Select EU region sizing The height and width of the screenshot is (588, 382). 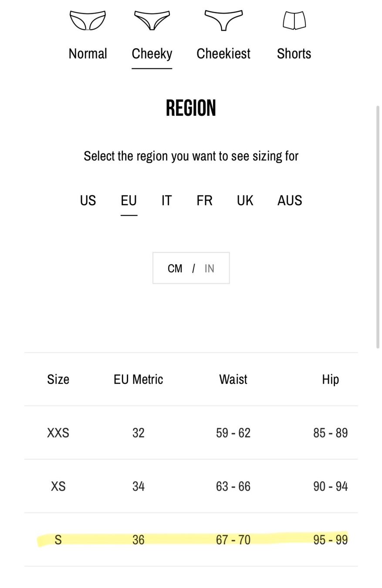click(x=129, y=200)
